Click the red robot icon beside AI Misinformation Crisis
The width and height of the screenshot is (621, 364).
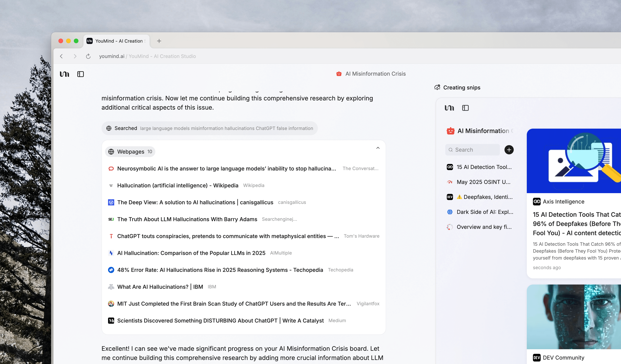(x=339, y=74)
